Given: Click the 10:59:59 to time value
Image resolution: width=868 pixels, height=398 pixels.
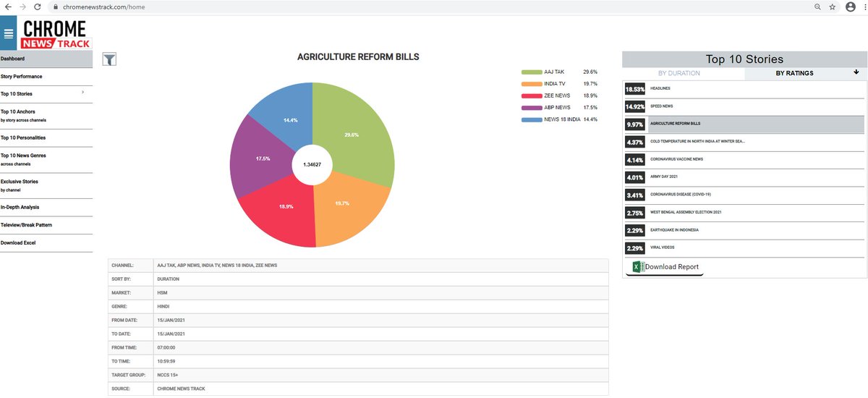Looking at the screenshot, I should point(166,362).
